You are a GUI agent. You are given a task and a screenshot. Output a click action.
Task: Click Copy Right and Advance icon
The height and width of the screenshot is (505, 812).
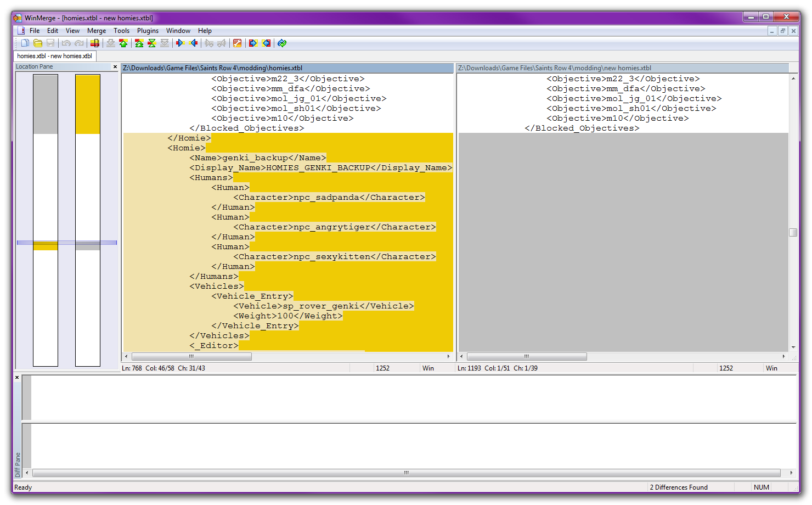pos(209,43)
